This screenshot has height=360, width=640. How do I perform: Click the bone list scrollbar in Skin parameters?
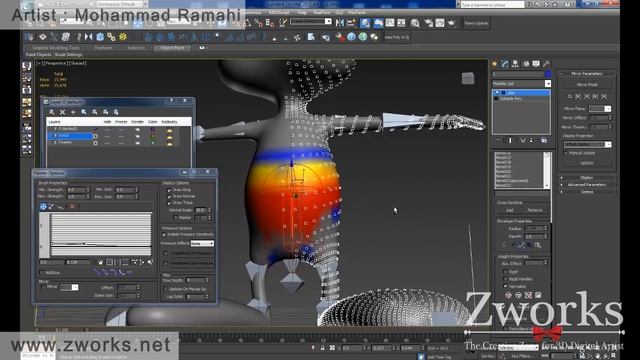tap(547, 170)
